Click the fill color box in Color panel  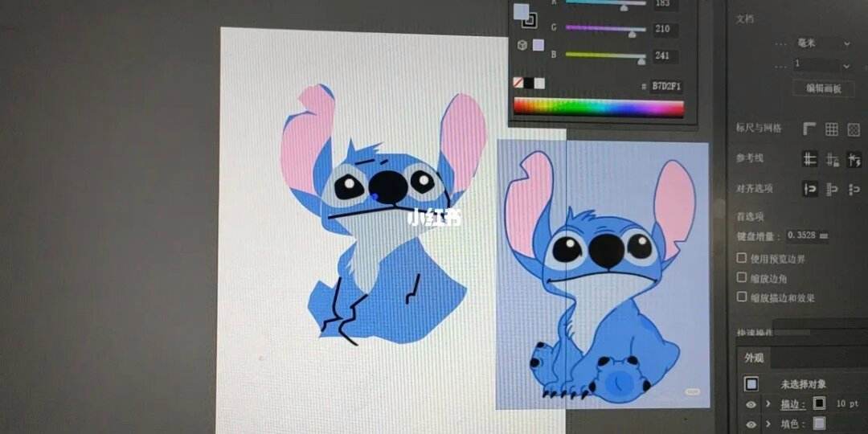coord(521,11)
